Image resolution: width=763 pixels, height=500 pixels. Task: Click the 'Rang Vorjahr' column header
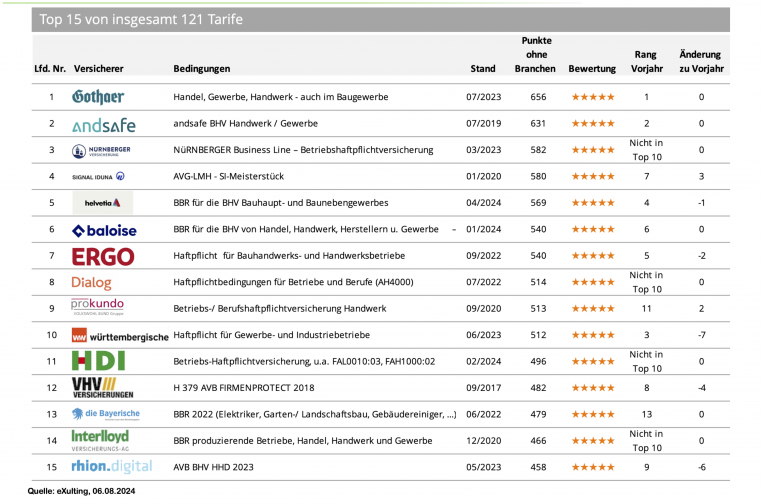tap(647, 62)
